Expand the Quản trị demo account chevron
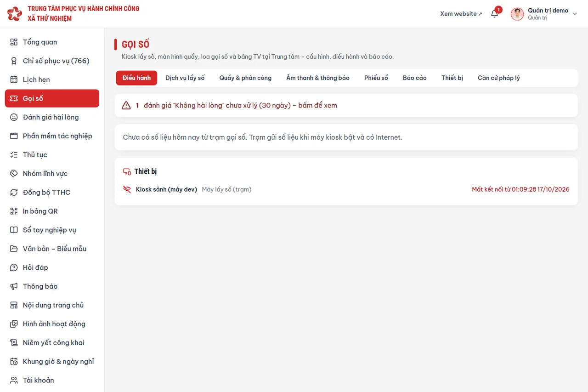This screenshot has width=588, height=392. click(575, 14)
